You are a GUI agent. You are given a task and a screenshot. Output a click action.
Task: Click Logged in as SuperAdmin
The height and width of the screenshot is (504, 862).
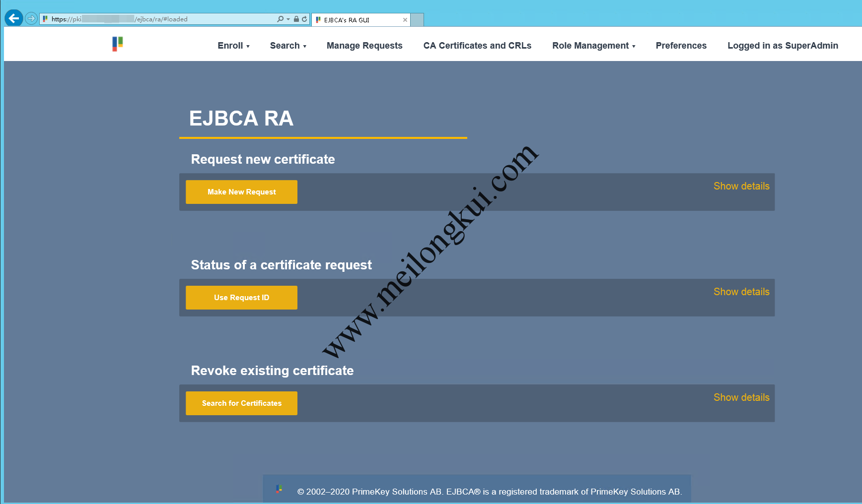coord(783,46)
